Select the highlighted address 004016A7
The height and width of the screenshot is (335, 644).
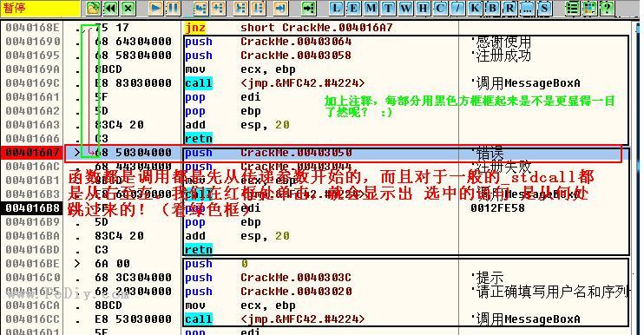tap(32, 153)
